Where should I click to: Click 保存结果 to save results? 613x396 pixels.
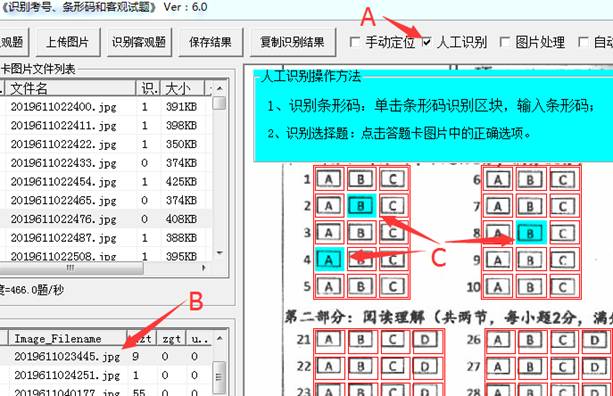click(210, 42)
